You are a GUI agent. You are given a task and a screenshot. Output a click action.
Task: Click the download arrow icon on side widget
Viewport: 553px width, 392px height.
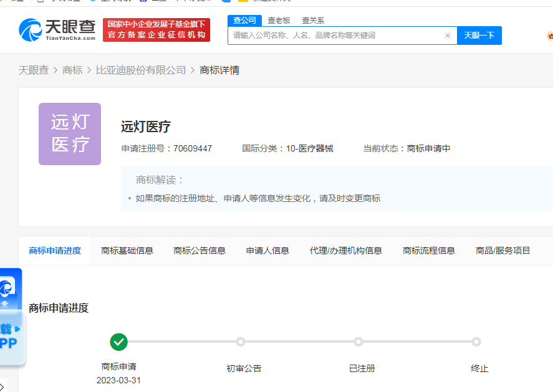pos(5,304)
